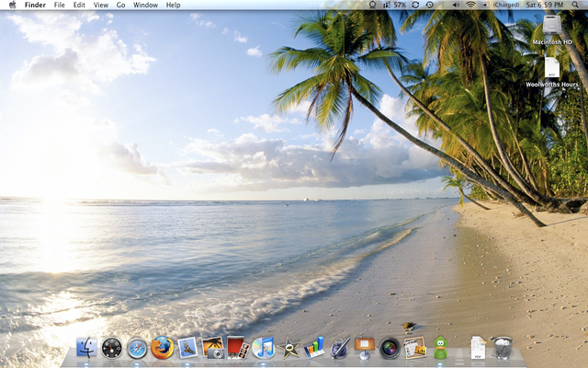The height and width of the screenshot is (368, 588).
Task: Open the Trash in the dock
Action: click(x=503, y=347)
